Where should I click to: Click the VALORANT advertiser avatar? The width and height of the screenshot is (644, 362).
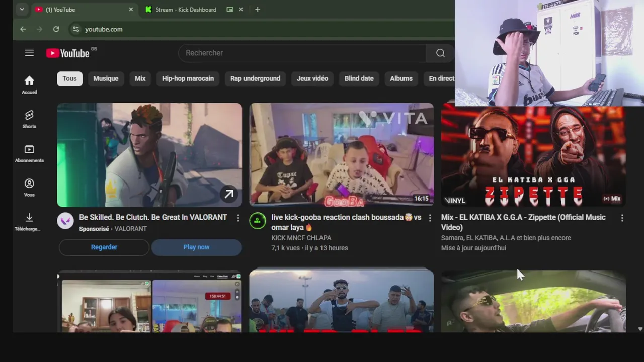[65, 221]
